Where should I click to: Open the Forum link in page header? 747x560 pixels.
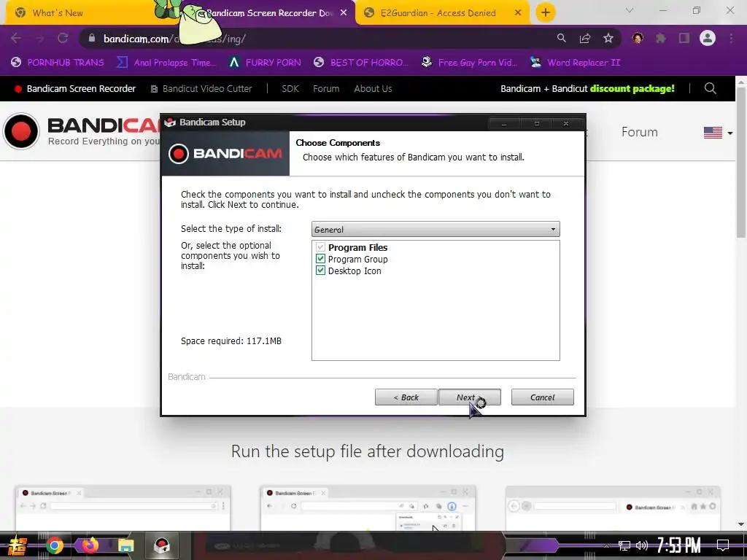[639, 132]
